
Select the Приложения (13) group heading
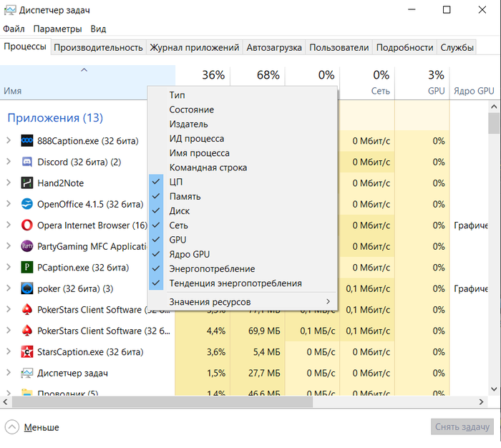click(x=55, y=117)
